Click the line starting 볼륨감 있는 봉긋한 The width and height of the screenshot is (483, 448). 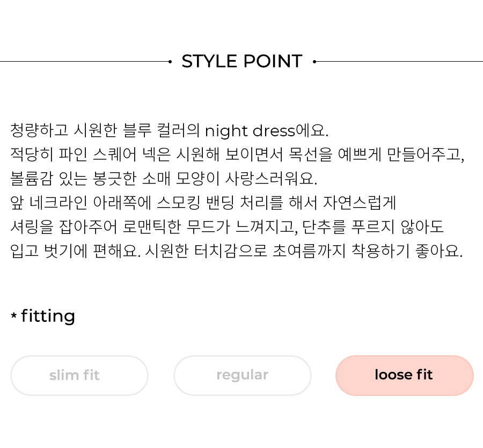coord(164,179)
